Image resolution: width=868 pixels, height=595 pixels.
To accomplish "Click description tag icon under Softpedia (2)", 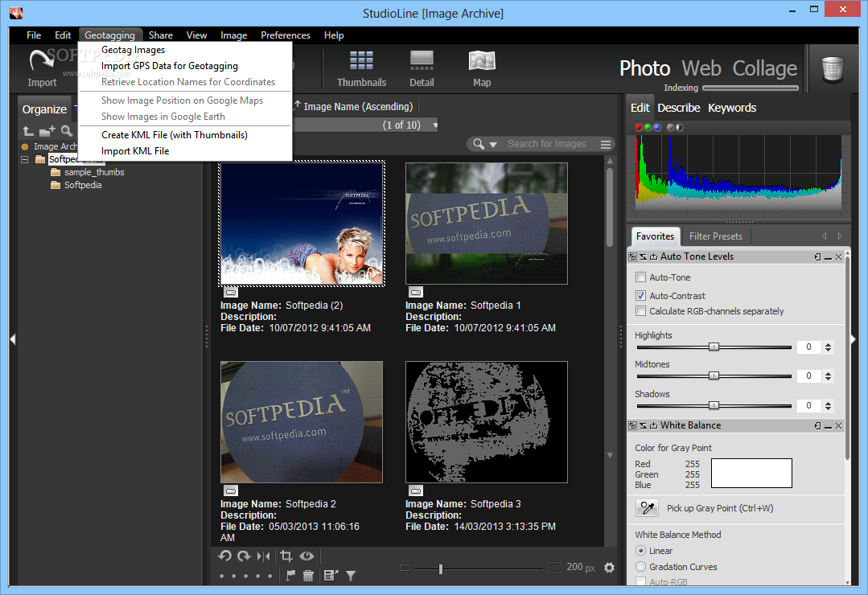I will [231, 292].
